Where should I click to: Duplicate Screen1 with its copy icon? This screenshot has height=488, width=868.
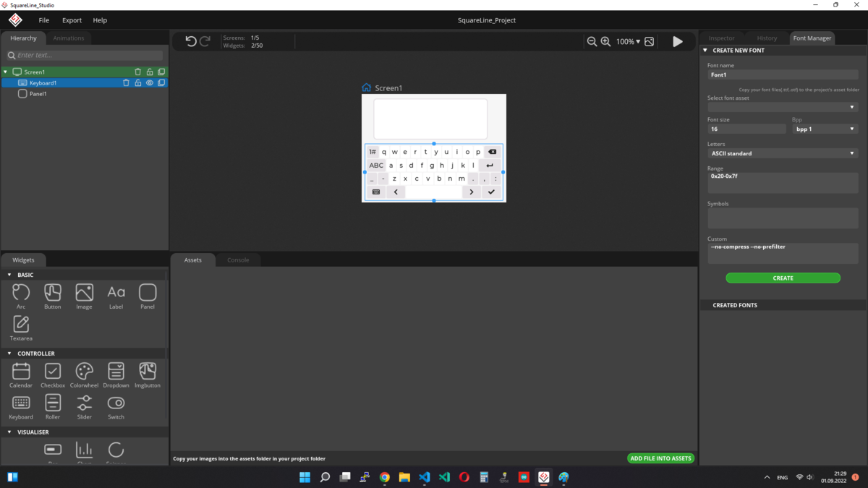click(161, 72)
